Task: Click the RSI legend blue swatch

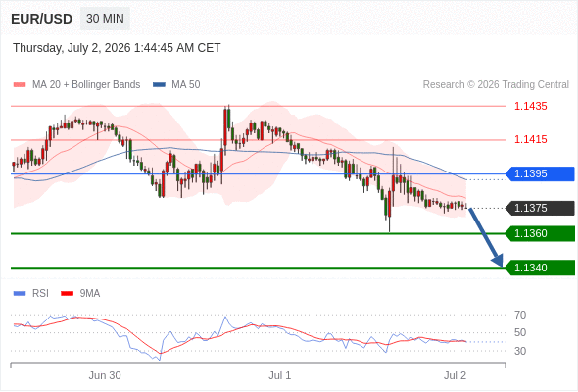Action: tap(20, 294)
